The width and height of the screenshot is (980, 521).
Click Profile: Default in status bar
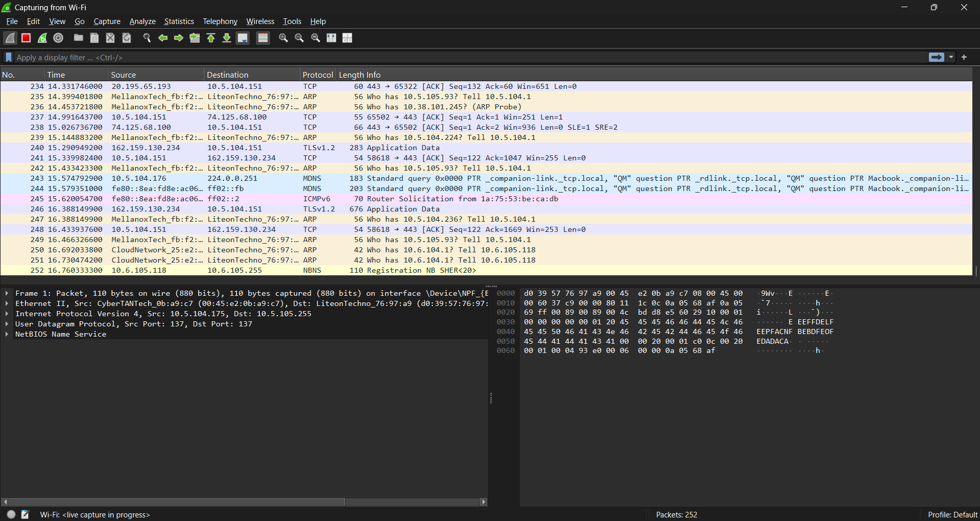click(x=952, y=514)
